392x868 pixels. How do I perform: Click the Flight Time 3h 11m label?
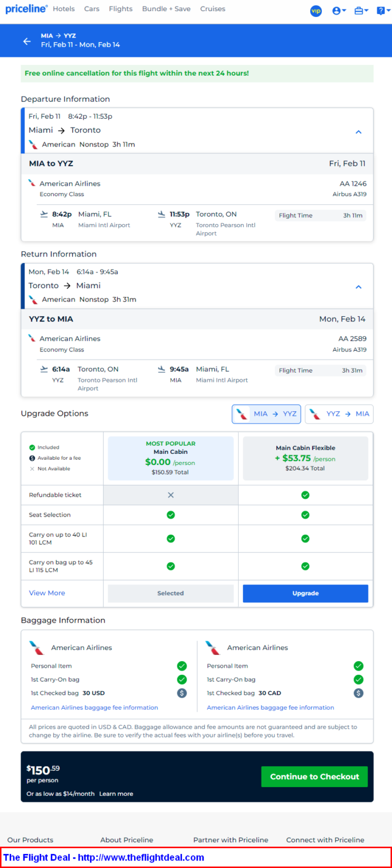click(x=321, y=216)
